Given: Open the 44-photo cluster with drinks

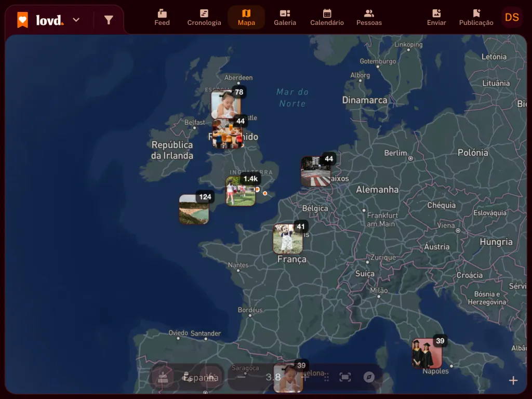Looking at the screenshot, I should point(228,134).
